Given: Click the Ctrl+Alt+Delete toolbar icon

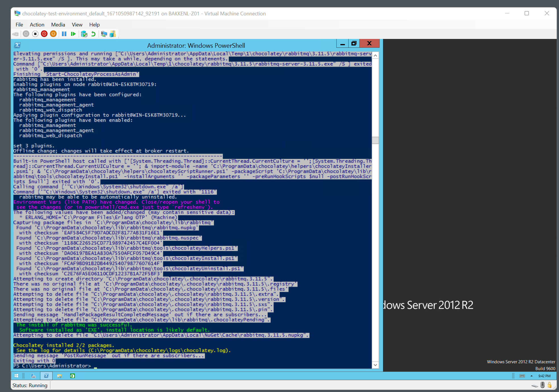Looking at the screenshot, I should pyautogui.click(x=16, y=34).
